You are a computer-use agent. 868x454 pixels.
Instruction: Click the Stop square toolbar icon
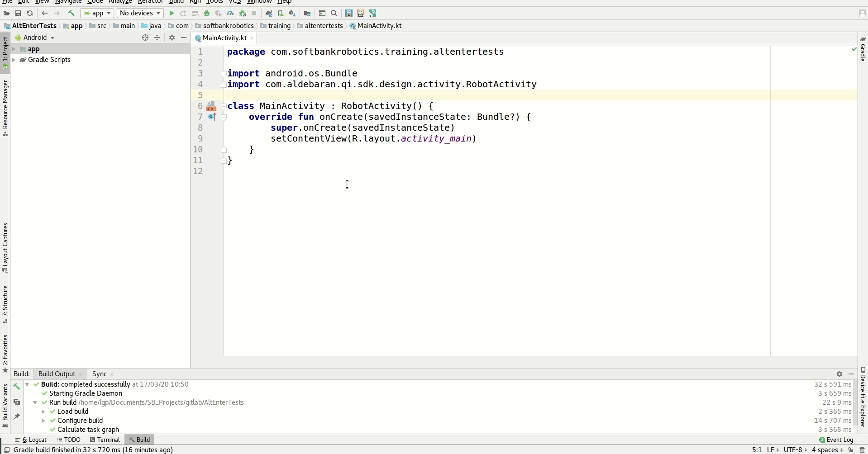[x=254, y=13]
